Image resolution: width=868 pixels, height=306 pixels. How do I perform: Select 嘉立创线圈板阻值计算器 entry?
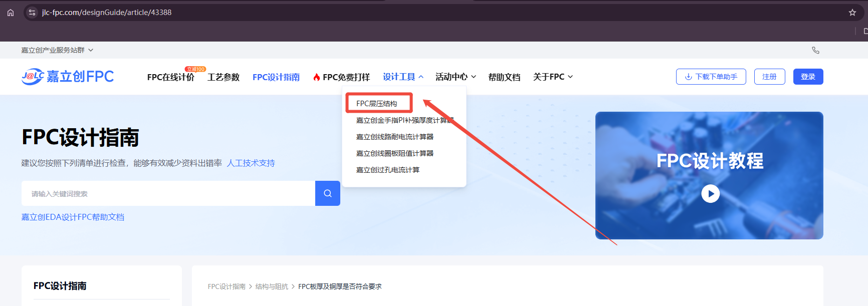pos(395,153)
